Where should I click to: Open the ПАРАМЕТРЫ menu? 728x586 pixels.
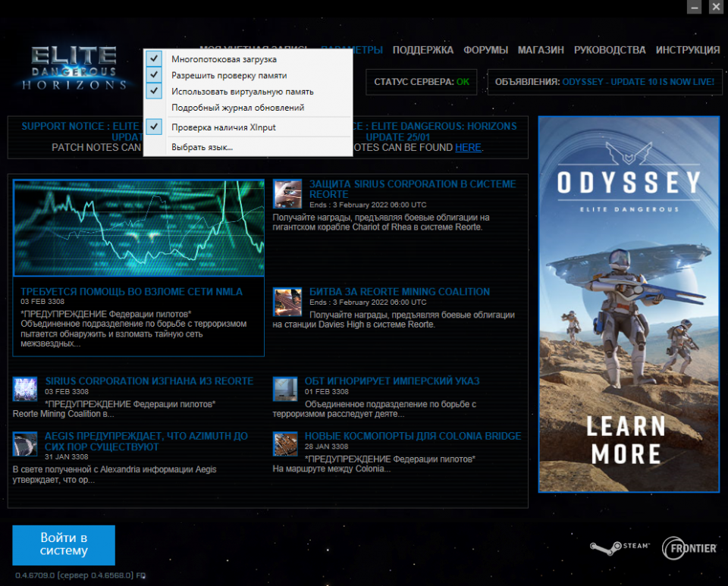coord(368,49)
